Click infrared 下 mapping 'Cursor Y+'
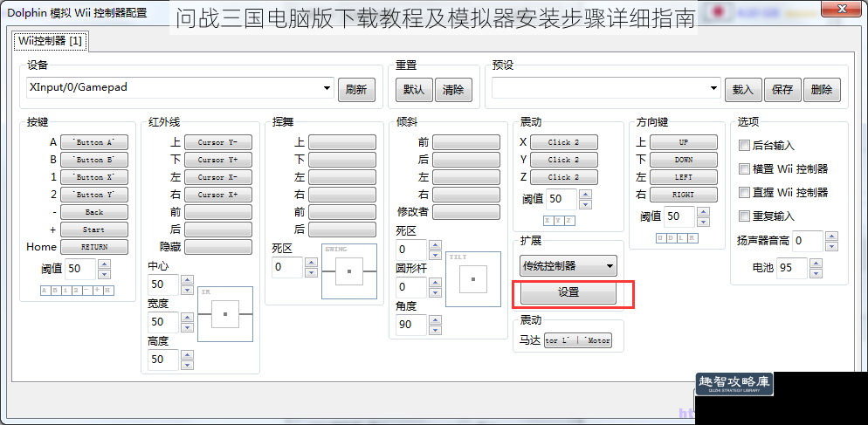The width and height of the screenshot is (868, 425). coord(218,160)
